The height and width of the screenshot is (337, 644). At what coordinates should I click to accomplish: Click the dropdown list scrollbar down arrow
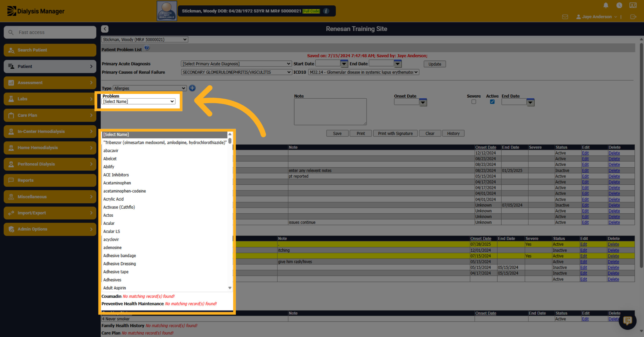pos(230,288)
